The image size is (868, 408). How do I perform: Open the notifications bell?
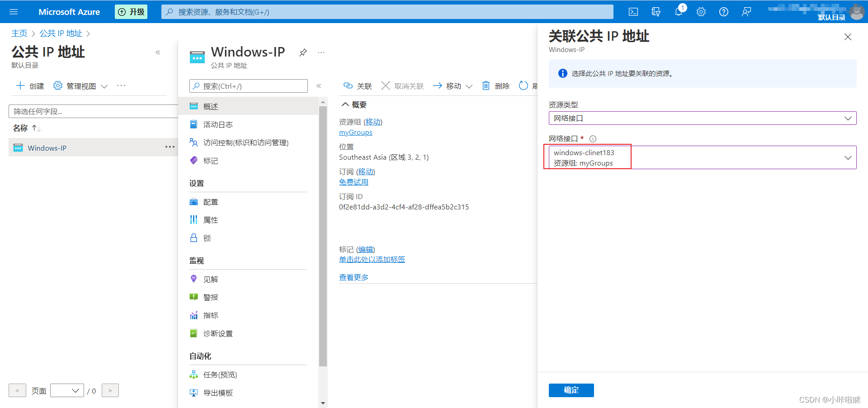point(679,12)
